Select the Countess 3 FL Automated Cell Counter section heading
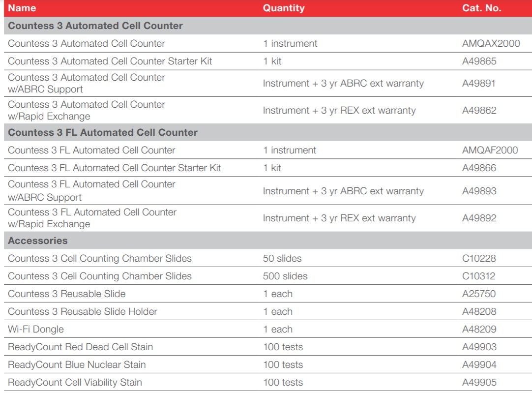 103,132
